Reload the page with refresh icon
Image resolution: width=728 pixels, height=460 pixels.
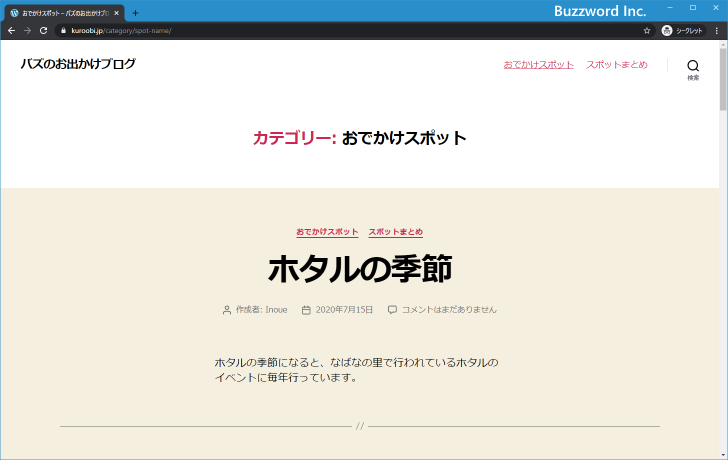(x=43, y=31)
